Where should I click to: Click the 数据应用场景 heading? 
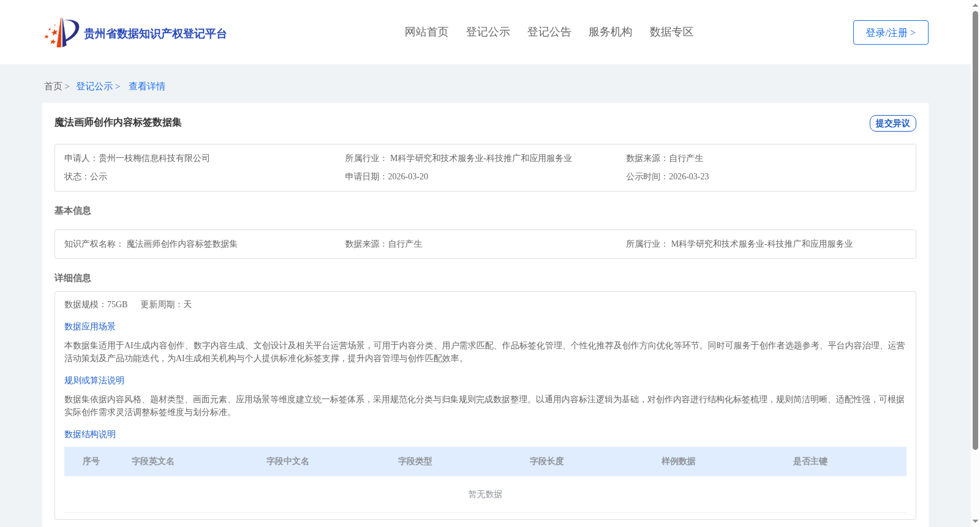pyautogui.click(x=90, y=327)
